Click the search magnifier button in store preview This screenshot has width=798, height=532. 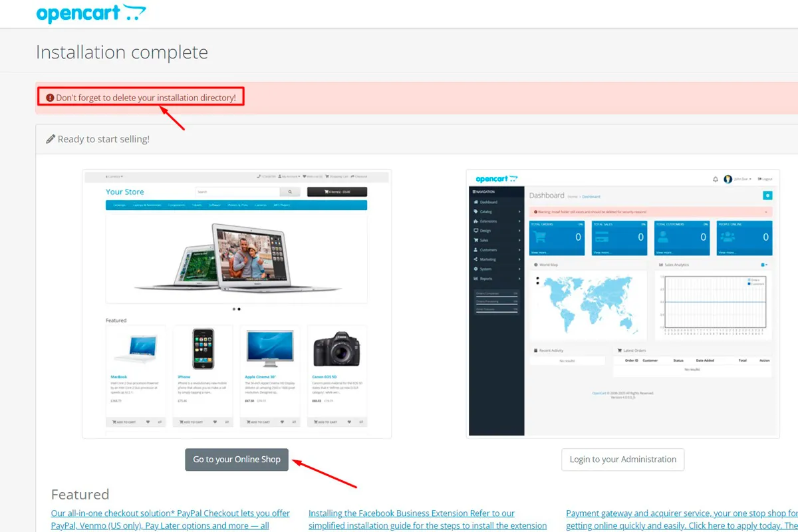pos(290,192)
